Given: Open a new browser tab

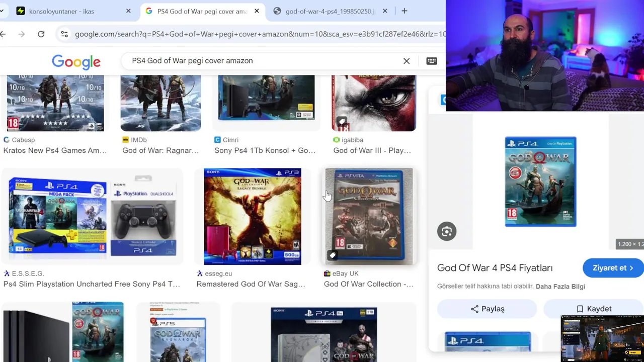Looking at the screenshot, I should (405, 11).
